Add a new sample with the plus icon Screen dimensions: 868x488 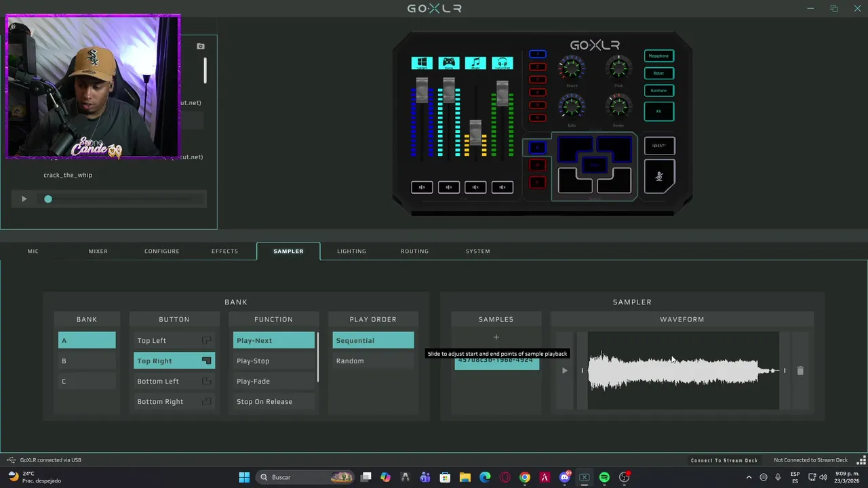496,337
